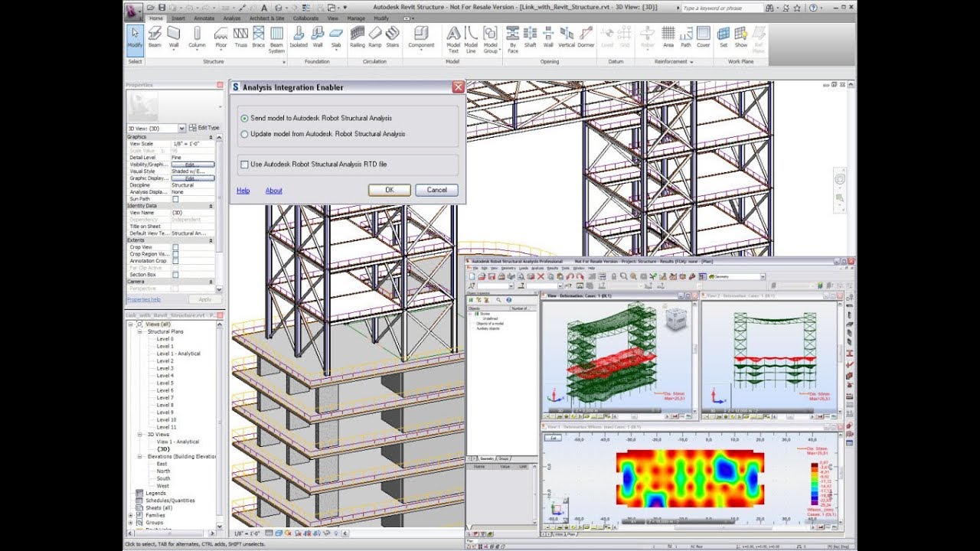This screenshot has width=980, height=551.
Task: Click OK in Analysis Integration Enabler
Action: (x=389, y=190)
